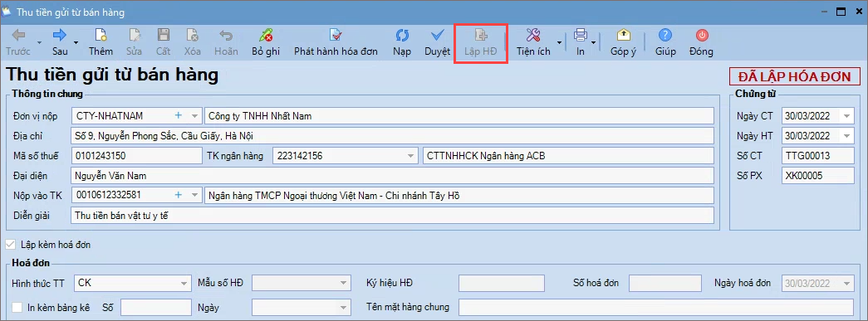Open Tiện ích utilities tool

point(533,42)
